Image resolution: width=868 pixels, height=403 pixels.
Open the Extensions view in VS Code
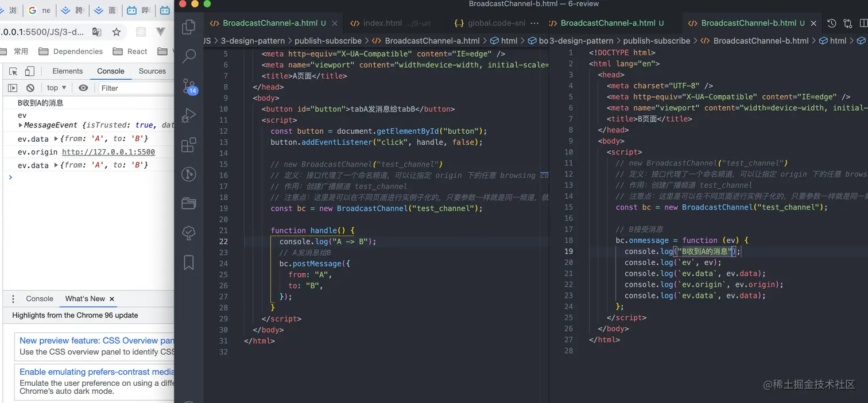189,145
